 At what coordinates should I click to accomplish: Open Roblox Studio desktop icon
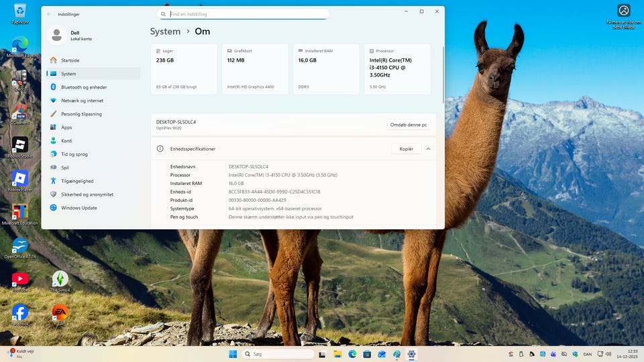20,145
